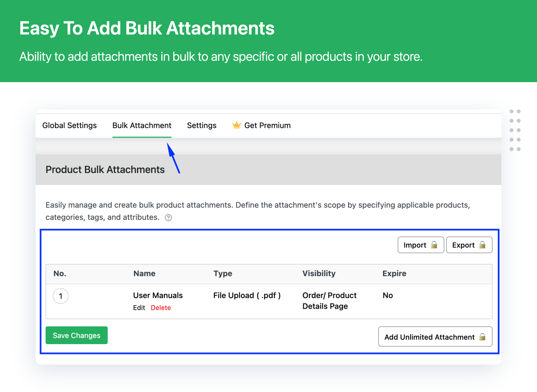Image resolution: width=537 pixels, height=392 pixels.
Task: Open the Global Settings tab
Action: pos(69,125)
